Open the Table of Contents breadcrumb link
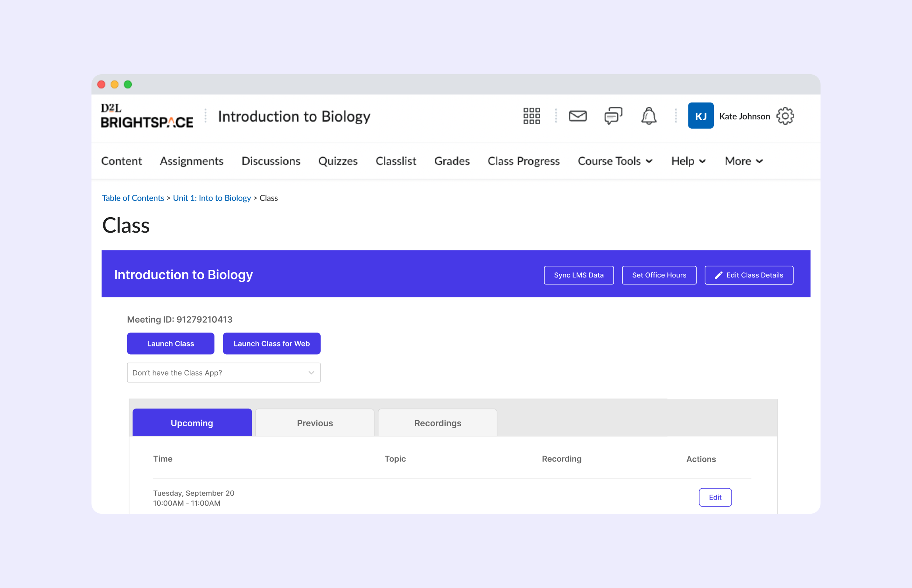 [133, 198]
